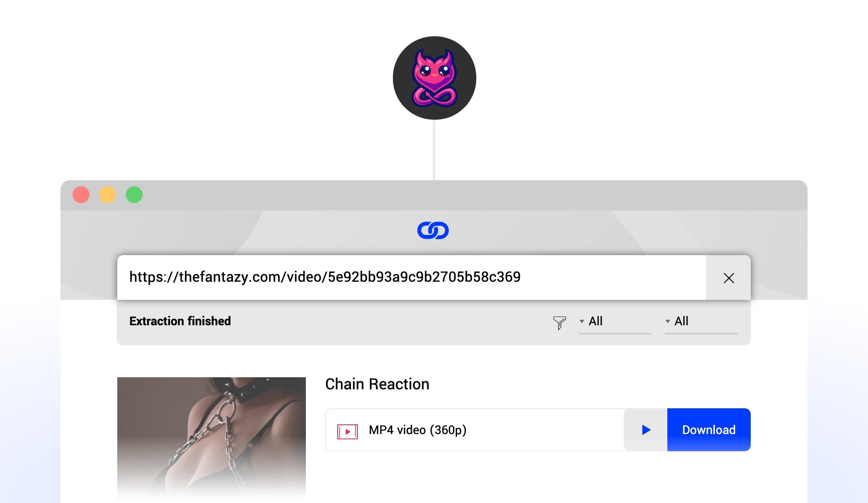Click the Extraction finished status label

pos(180,321)
